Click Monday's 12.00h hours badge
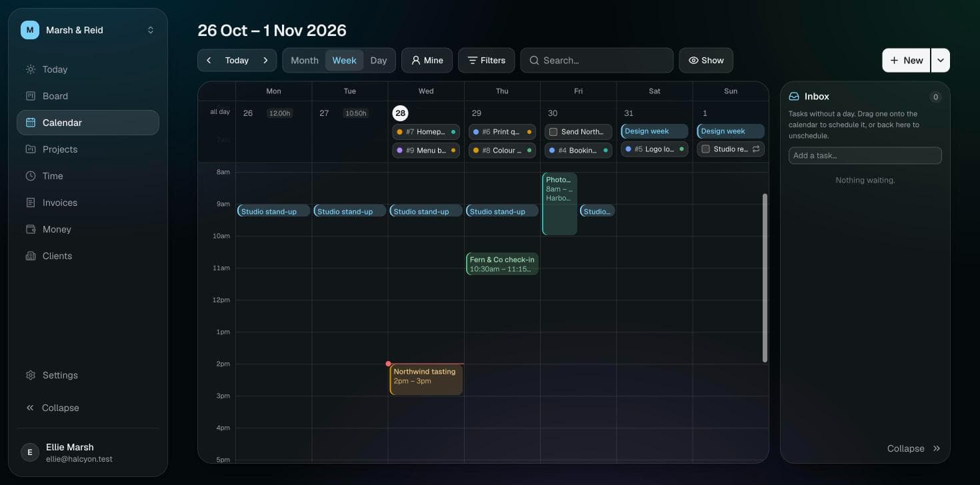The width and height of the screenshot is (980, 485). (279, 113)
